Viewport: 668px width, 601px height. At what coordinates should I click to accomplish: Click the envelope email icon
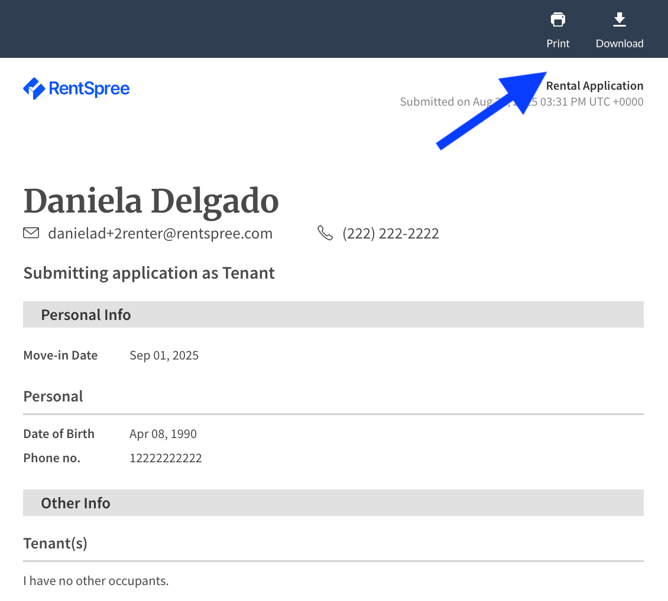point(31,233)
